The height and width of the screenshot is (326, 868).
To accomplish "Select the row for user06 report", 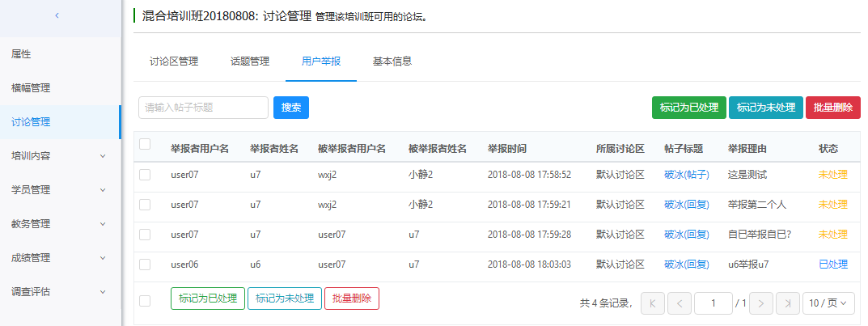I will 146,265.
